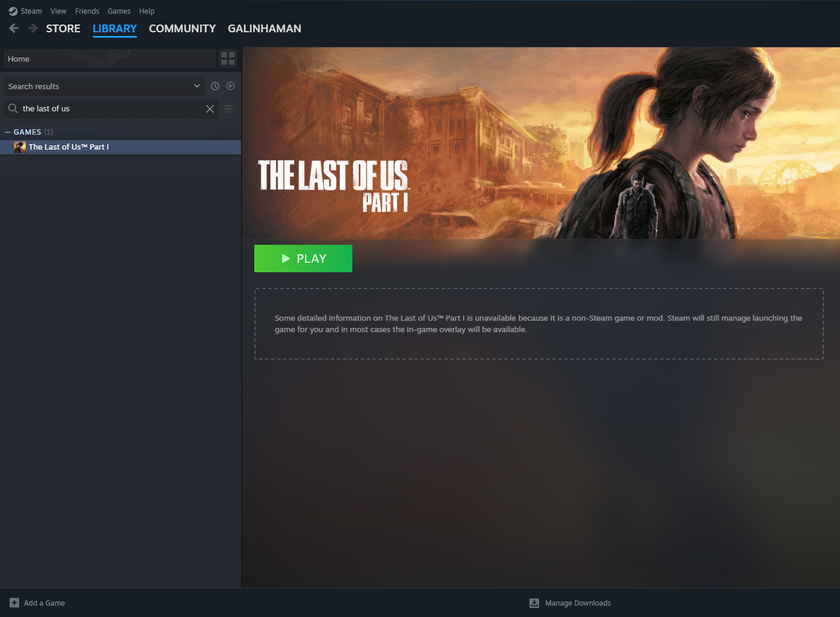
Task: Open the Games menu
Action: coord(118,10)
